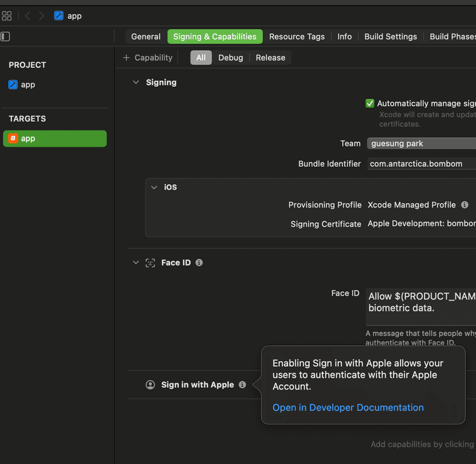Collapse the iOS signing group
This screenshot has width=476, height=464.
click(154, 187)
